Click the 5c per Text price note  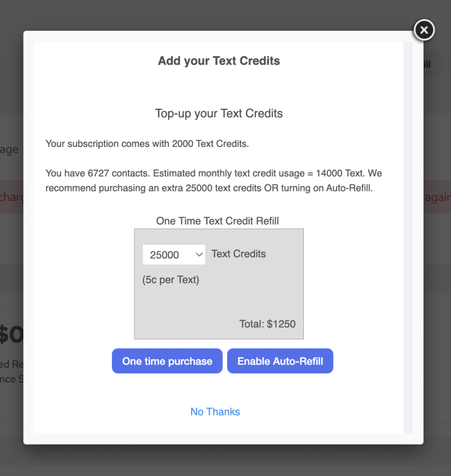pyautogui.click(x=170, y=280)
